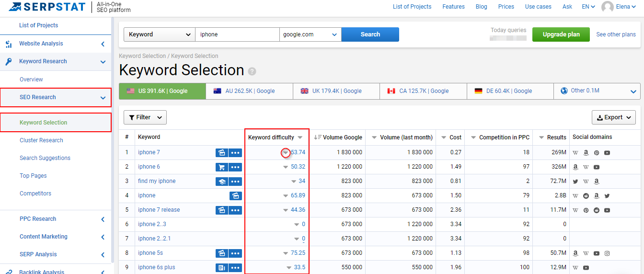Open Search Suggestions in the sidebar
This screenshot has width=644, height=274.
(45, 158)
